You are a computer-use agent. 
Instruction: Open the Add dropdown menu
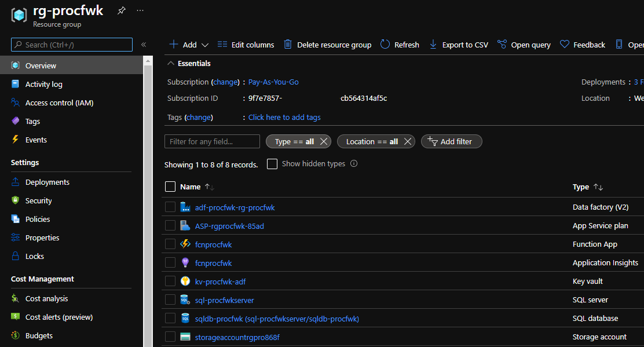(189, 45)
